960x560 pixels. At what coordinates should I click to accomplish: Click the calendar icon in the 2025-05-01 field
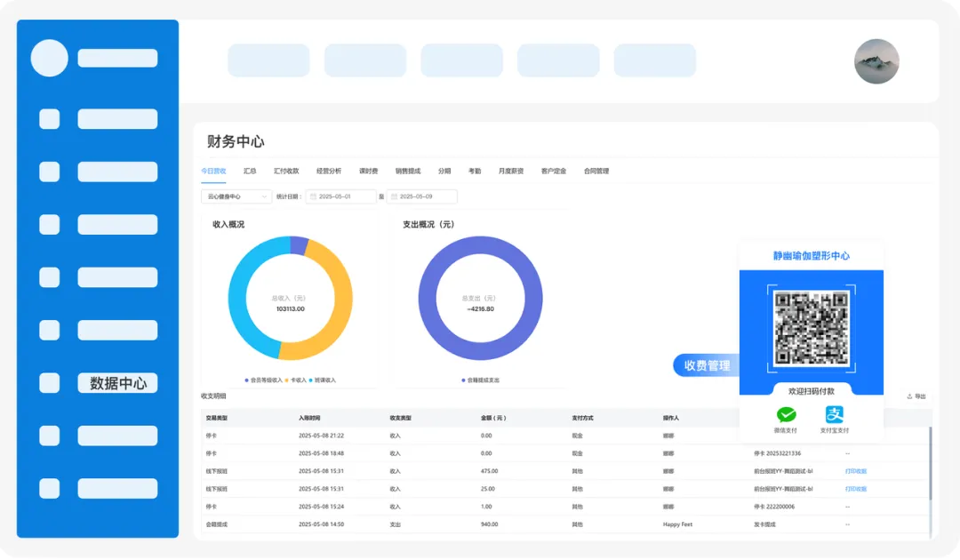(313, 196)
